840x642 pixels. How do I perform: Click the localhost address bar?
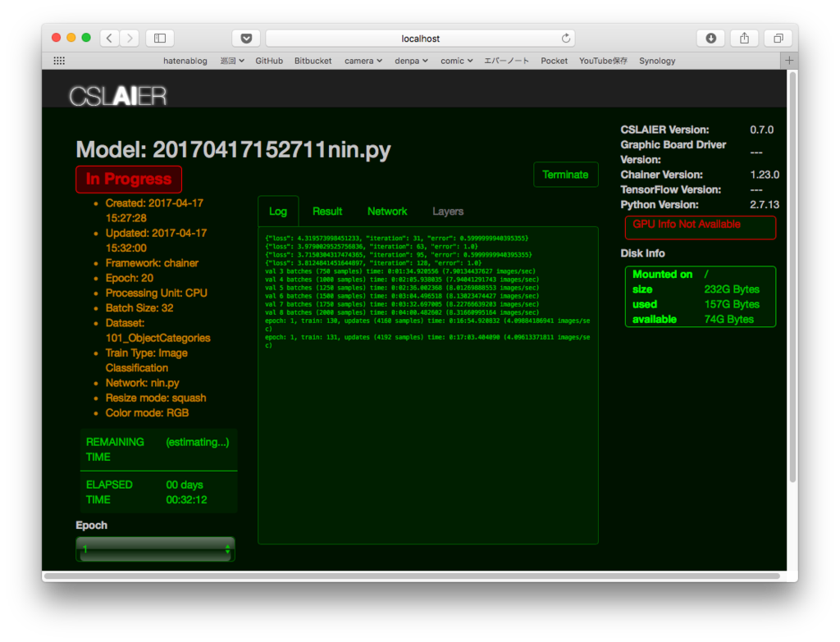[420, 38]
